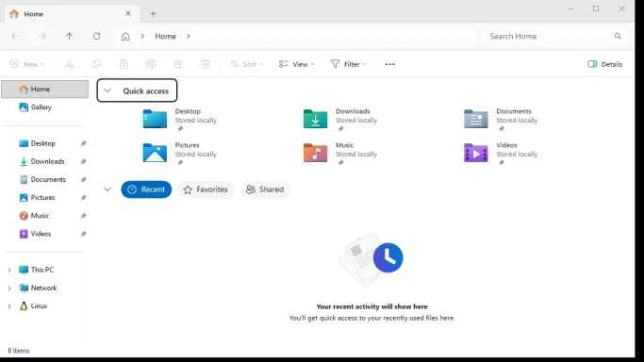Open the View dropdown
This screenshot has width=644, height=362.
point(296,64)
